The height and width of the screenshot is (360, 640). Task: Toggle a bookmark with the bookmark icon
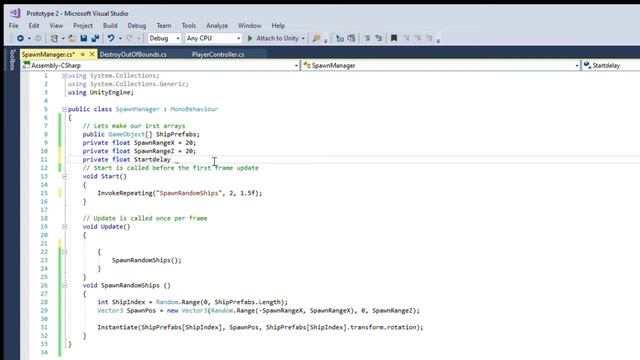(x=394, y=38)
